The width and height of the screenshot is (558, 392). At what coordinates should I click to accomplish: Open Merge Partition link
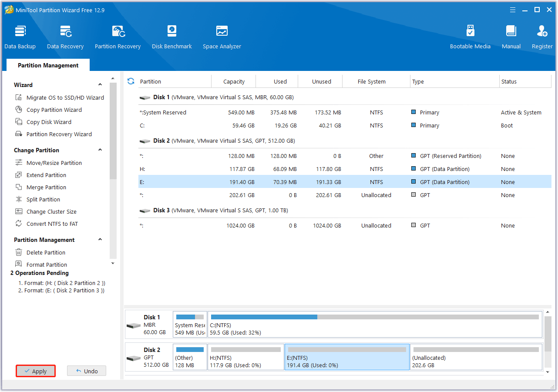pyautogui.click(x=46, y=187)
